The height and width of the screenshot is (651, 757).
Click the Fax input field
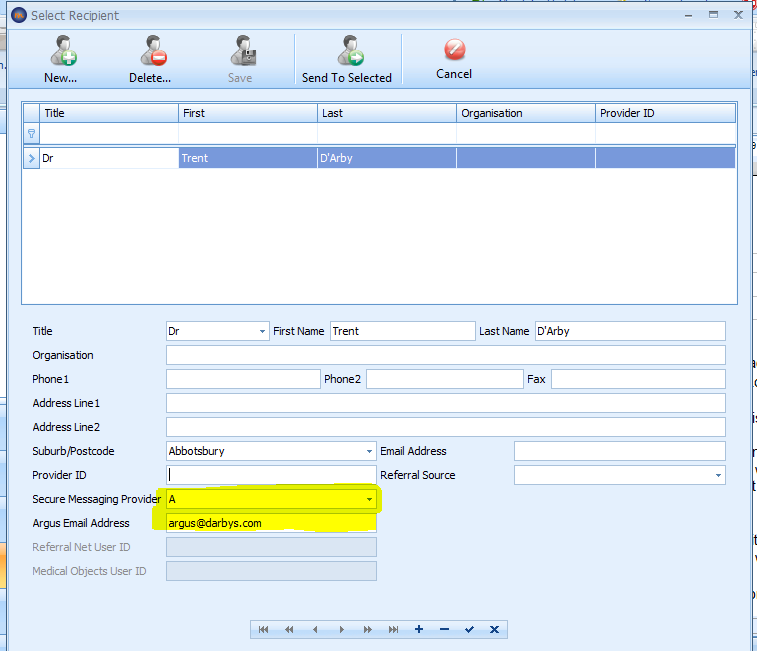point(638,379)
